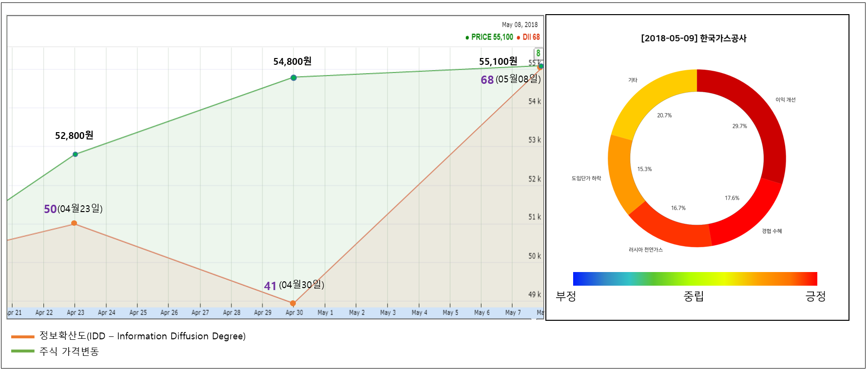Screen dimensions: 868x371
Task: Click the May 2 x-axis label
Action: 357,312
